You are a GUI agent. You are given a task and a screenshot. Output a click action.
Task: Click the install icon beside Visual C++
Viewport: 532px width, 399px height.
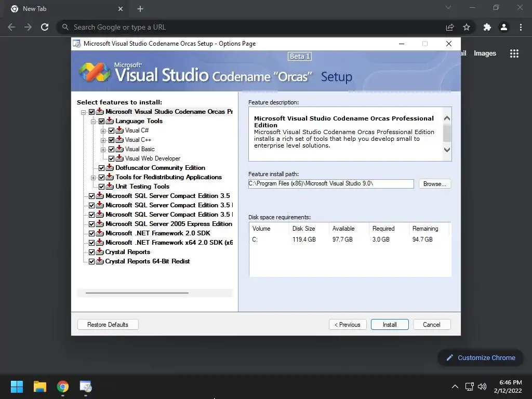(x=119, y=139)
